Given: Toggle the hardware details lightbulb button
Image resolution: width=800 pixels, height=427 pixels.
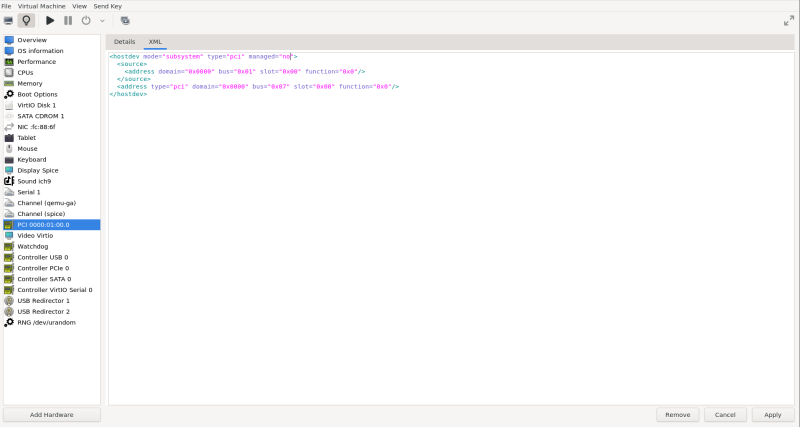Looking at the screenshot, I should (26, 20).
